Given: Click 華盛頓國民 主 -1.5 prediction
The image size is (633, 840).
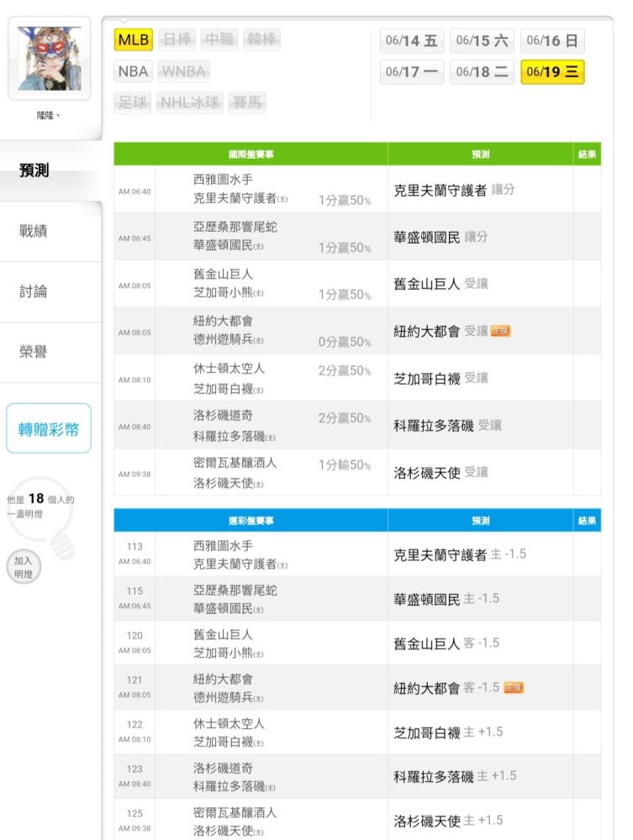Looking at the screenshot, I should [x=446, y=600].
